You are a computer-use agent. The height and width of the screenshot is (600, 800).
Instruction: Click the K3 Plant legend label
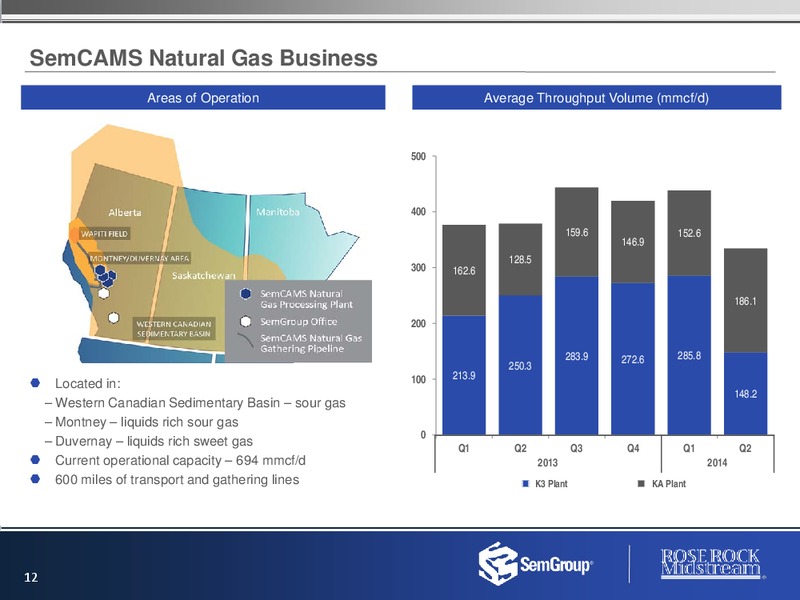coord(551,484)
